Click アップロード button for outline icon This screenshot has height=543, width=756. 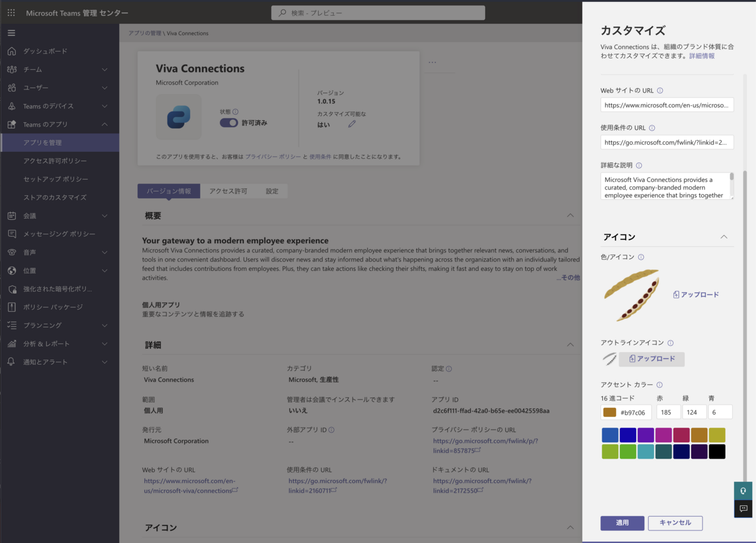[x=651, y=359]
